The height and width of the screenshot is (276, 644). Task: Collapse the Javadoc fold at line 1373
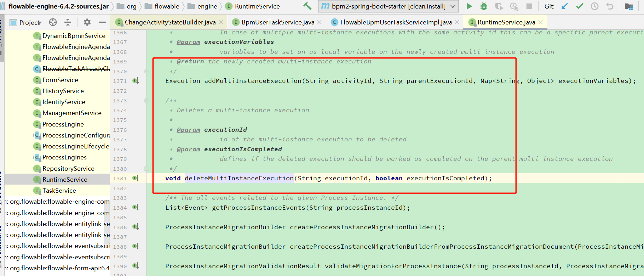point(146,101)
